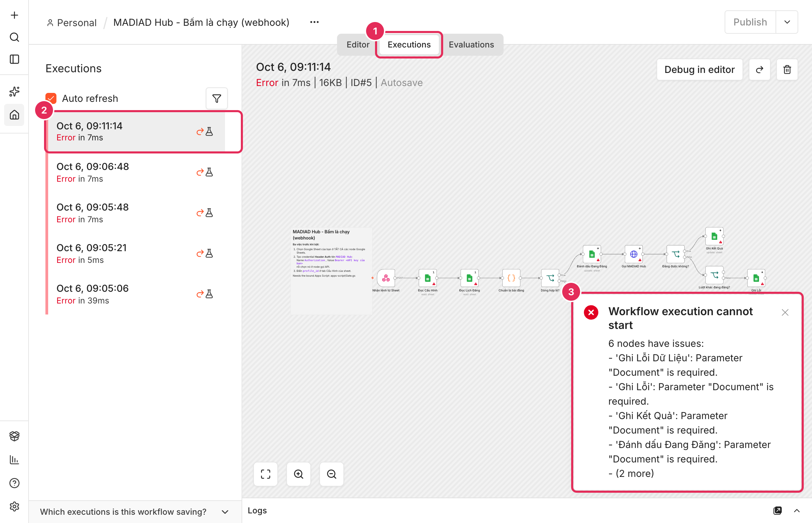Viewport: 812px width, 523px height.
Task: Zoom in on the workflow canvas
Action: coord(298,474)
